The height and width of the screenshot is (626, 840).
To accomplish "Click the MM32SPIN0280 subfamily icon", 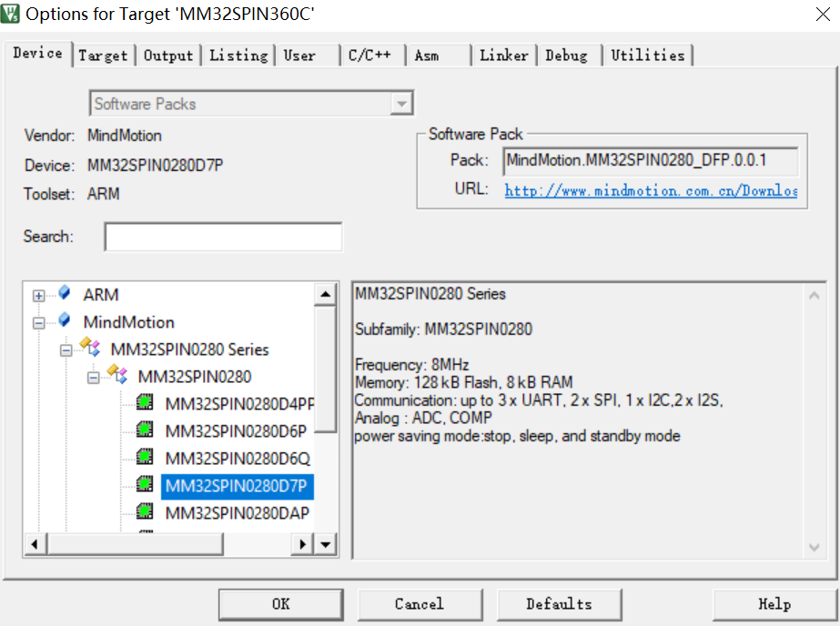I will pyautogui.click(x=117, y=374).
